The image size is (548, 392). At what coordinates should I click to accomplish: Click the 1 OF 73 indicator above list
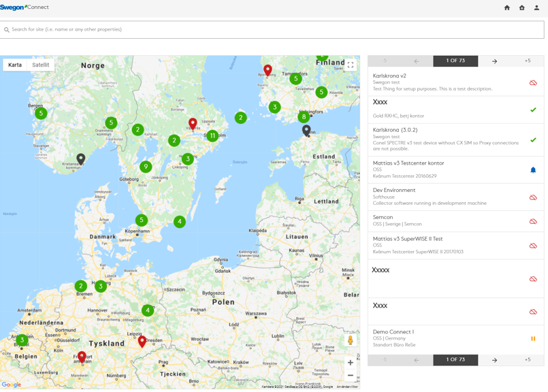click(x=455, y=61)
